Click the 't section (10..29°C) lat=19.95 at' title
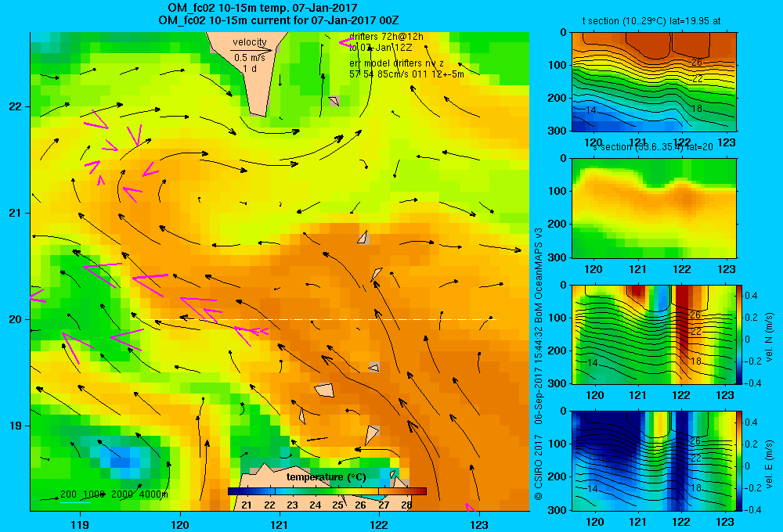The width and height of the screenshot is (783, 532). [x=651, y=21]
